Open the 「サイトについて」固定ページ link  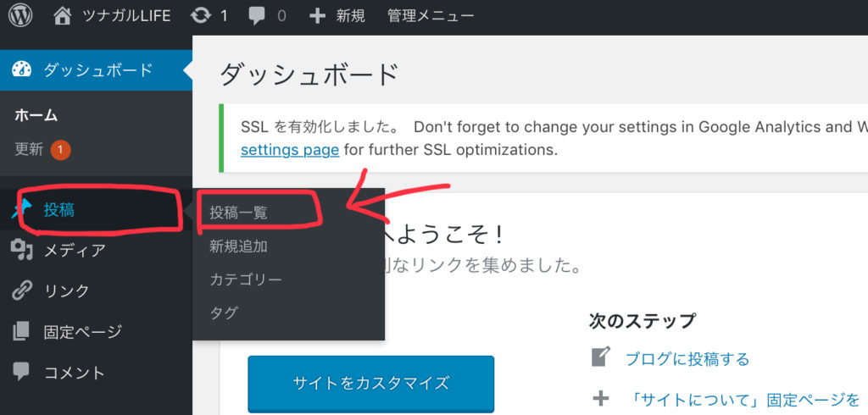[744, 398]
